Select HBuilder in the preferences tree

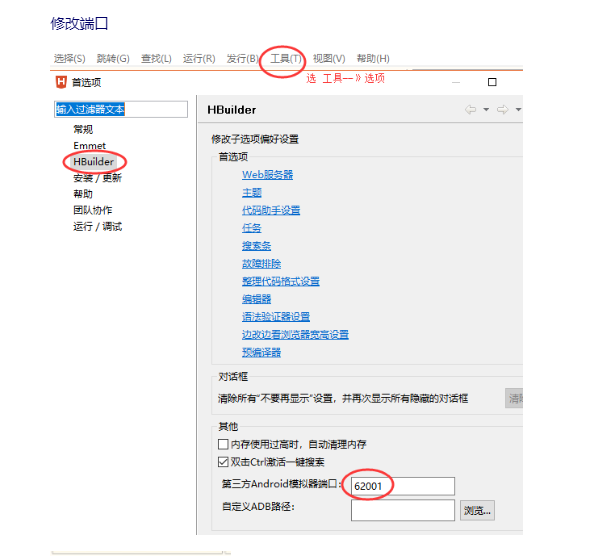click(x=93, y=162)
